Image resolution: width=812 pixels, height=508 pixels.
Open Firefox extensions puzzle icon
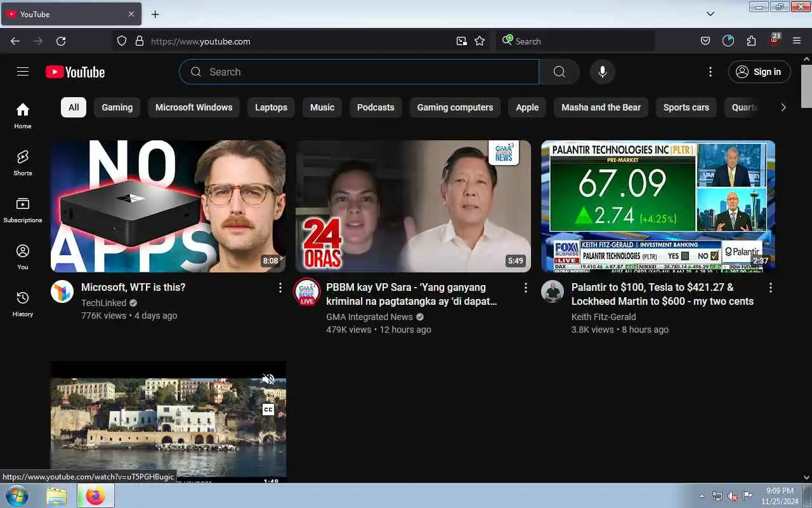pyautogui.click(x=751, y=41)
